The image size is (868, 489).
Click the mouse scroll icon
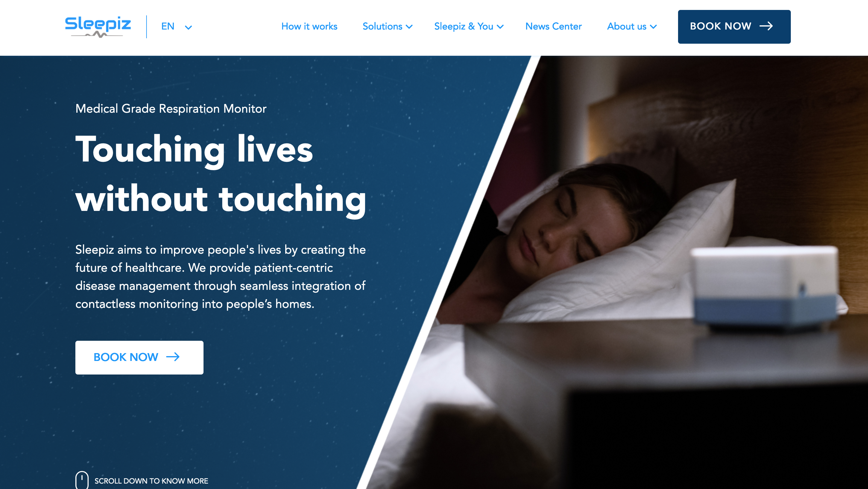pyautogui.click(x=82, y=480)
